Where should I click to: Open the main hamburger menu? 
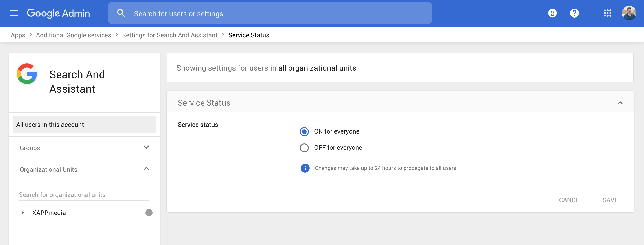[14, 13]
